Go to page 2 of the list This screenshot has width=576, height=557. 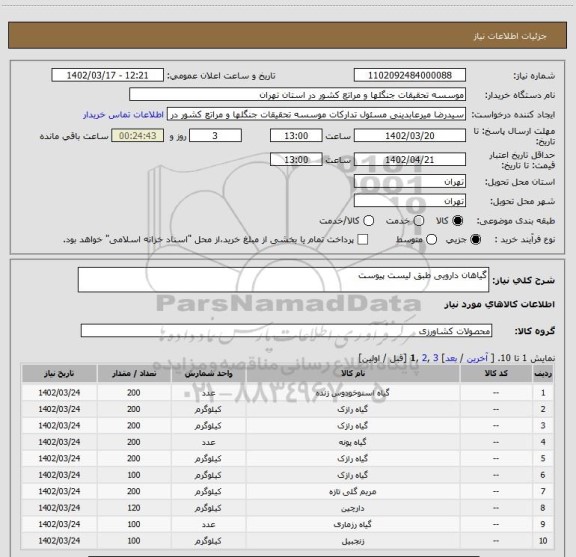425,358
